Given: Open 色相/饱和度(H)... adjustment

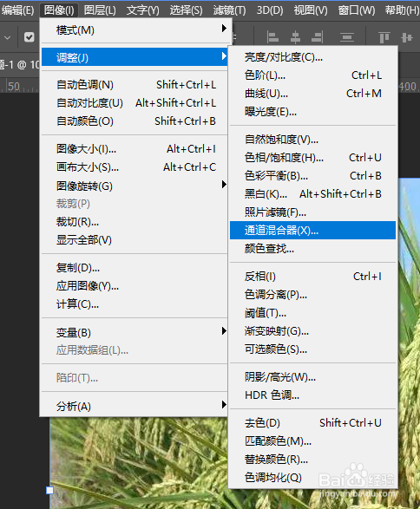Looking at the screenshot, I should (x=312, y=158).
